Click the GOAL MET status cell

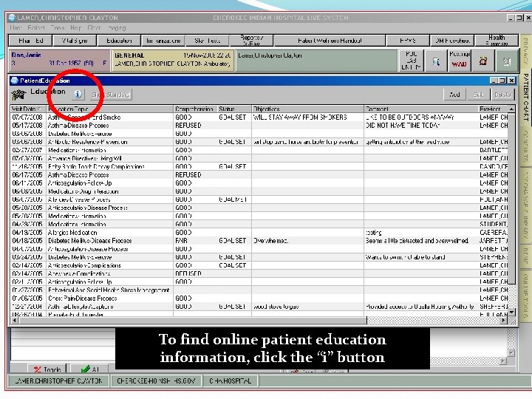[x=234, y=199]
